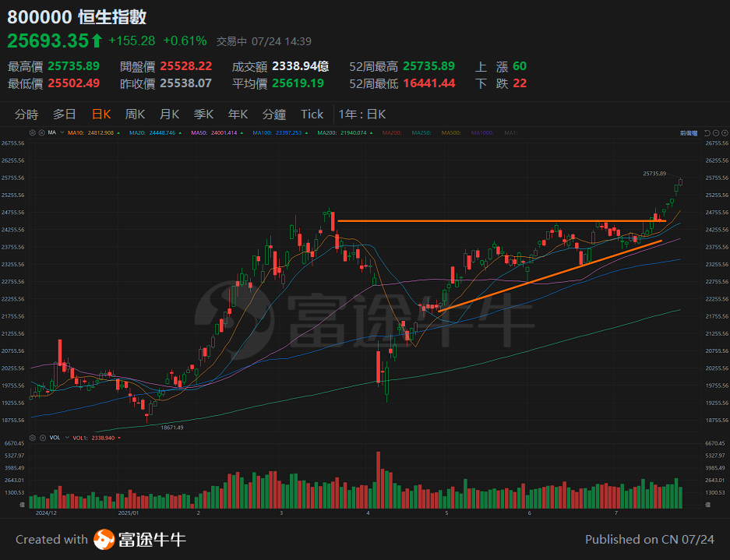Click the 前複權 adjustment button
730x560 pixels.
tap(689, 132)
